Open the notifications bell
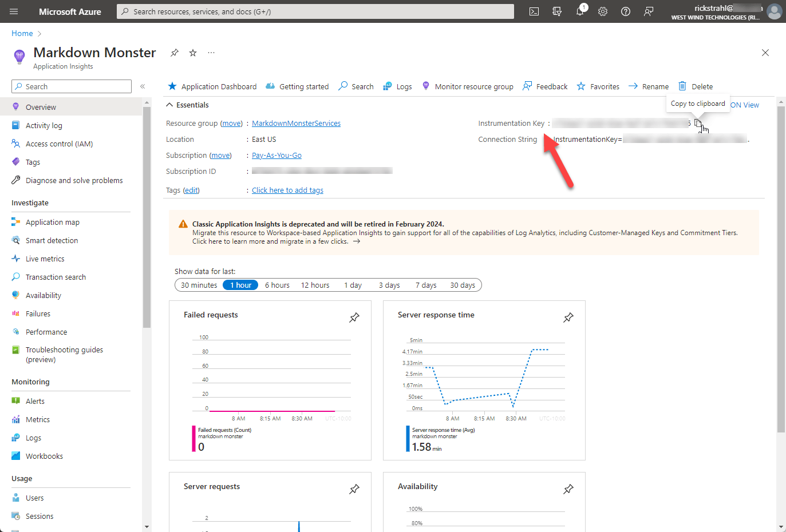Screen dimensions: 786x532 pyautogui.click(x=579, y=11)
